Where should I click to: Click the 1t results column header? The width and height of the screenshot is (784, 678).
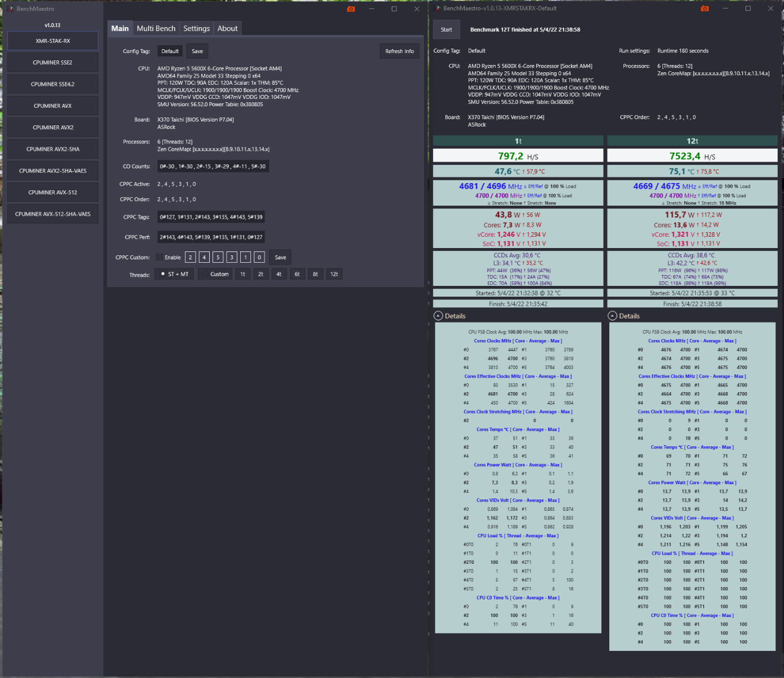coord(518,141)
